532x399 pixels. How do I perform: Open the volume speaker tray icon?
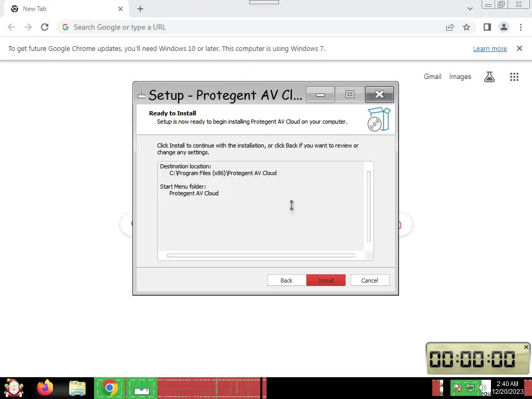[482, 388]
